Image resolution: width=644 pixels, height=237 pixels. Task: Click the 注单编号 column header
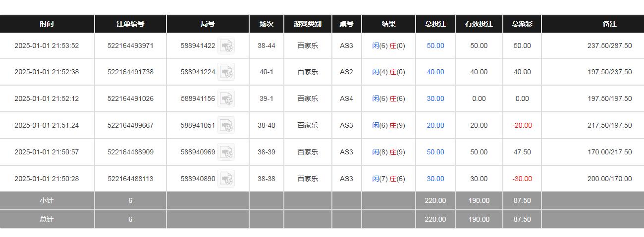[x=130, y=24]
